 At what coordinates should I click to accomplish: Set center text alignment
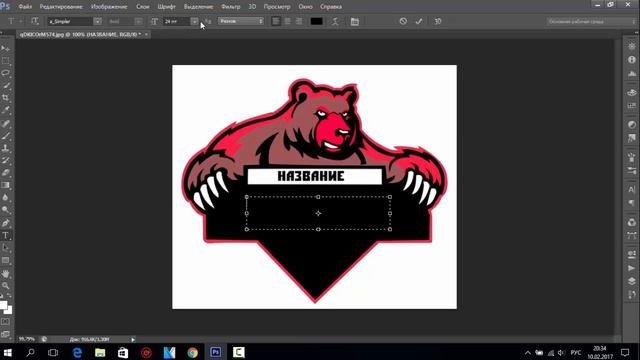click(x=288, y=21)
